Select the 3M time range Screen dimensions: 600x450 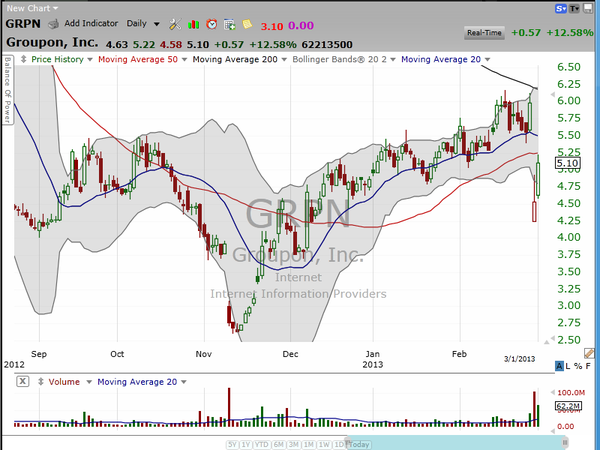pyautogui.click(x=293, y=445)
